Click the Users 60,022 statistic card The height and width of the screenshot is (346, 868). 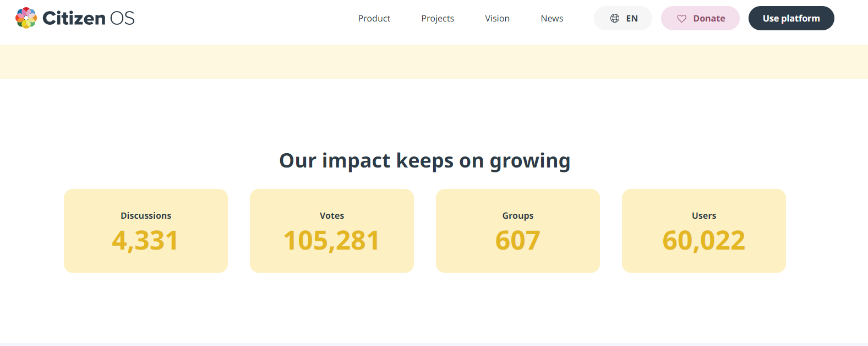703,230
